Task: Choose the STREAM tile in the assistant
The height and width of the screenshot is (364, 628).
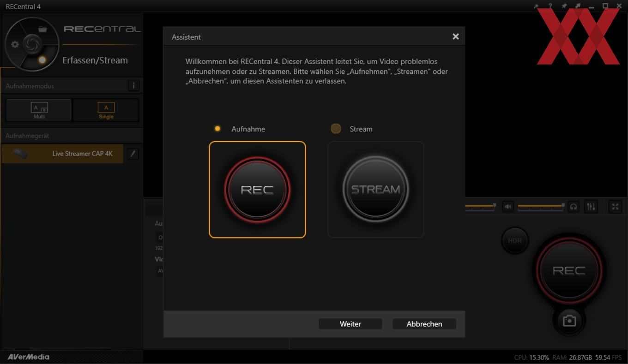Action: tap(375, 190)
